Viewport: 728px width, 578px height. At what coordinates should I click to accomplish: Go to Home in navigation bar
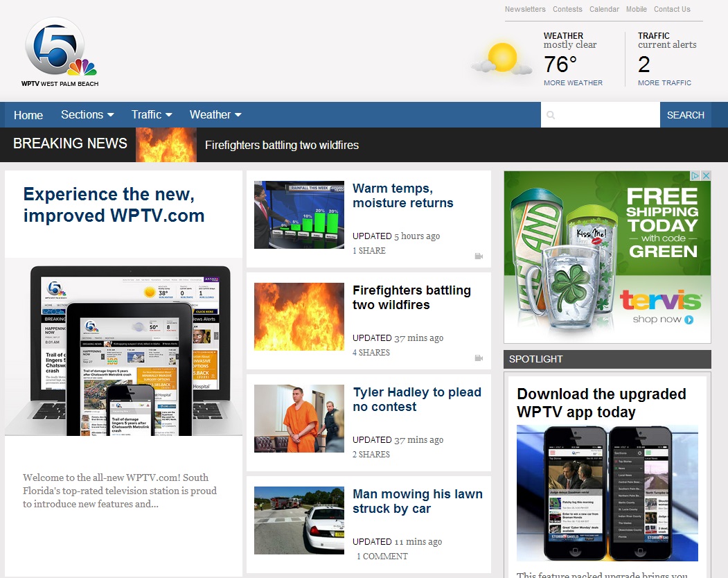[28, 115]
